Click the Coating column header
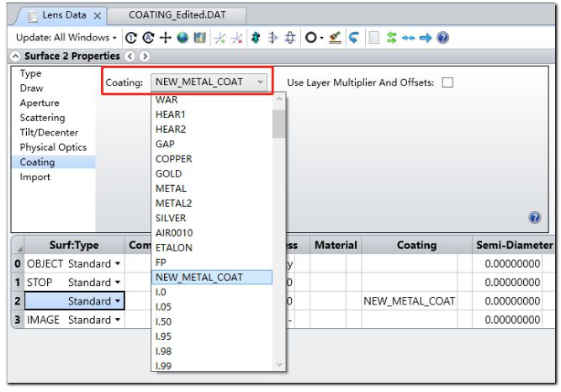The image size is (561, 392). click(x=417, y=246)
